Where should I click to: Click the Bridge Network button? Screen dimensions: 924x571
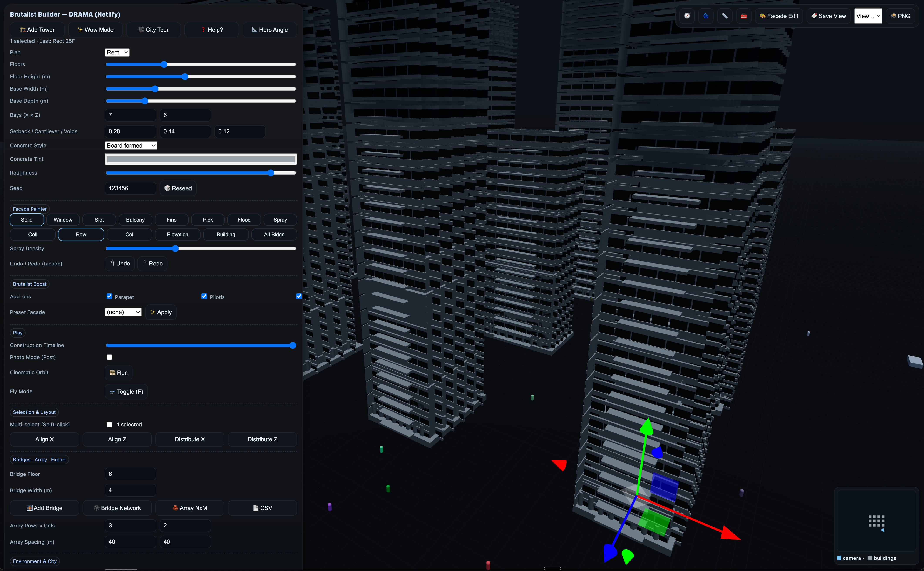[x=117, y=508]
